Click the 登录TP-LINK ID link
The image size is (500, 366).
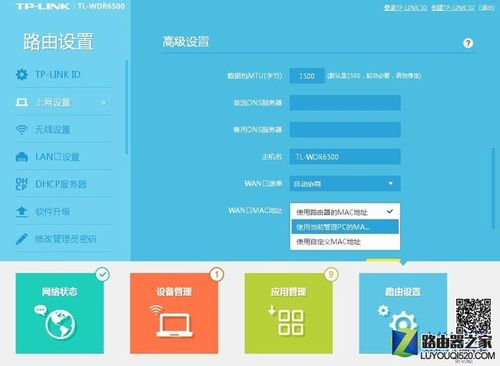(405, 7)
